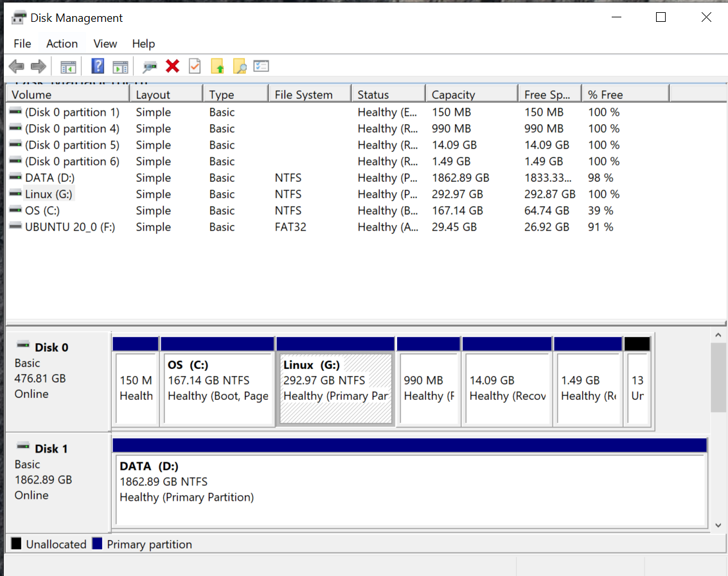Click drive icon beside Disk 0 partition 4
728x576 pixels.
click(15, 128)
